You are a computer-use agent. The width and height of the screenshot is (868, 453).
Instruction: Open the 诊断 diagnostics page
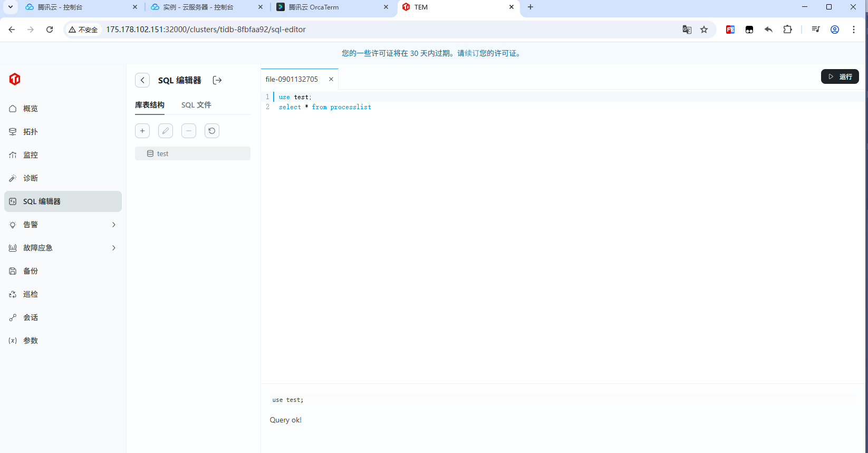coord(63,178)
